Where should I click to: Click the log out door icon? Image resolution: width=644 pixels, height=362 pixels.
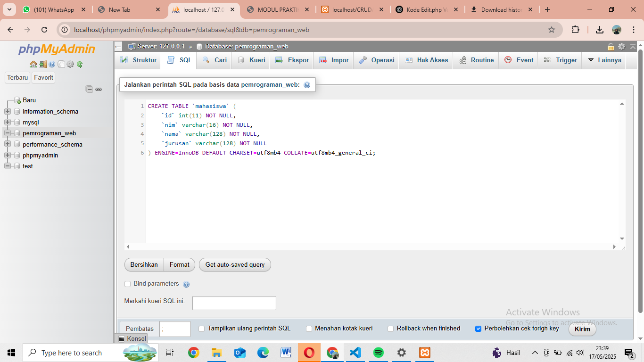(42, 64)
